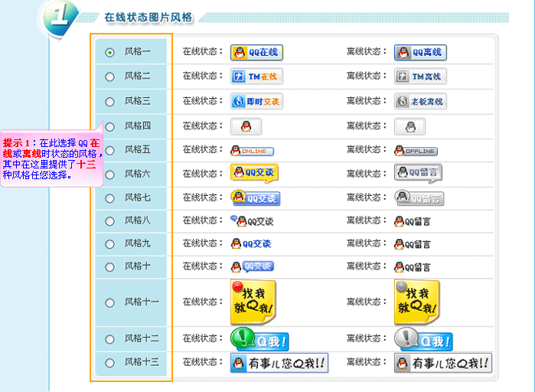This screenshot has width=535, height=392.
Task: Click the QQ离线 offline status icon
Action: pyautogui.click(x=420, y=52)
